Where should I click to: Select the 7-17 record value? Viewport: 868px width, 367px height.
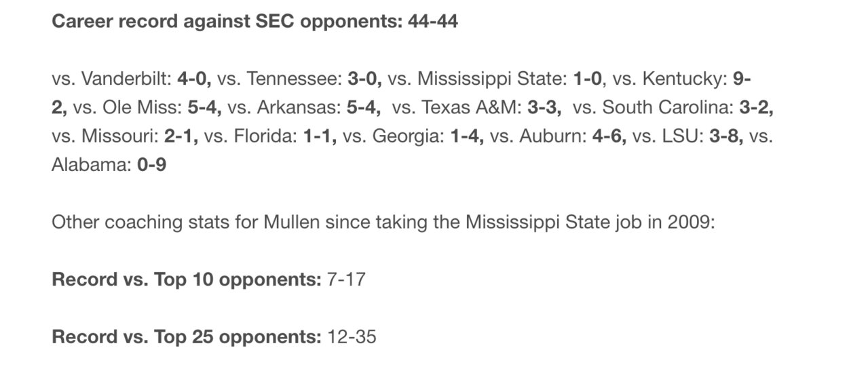(x=346, y=279)
